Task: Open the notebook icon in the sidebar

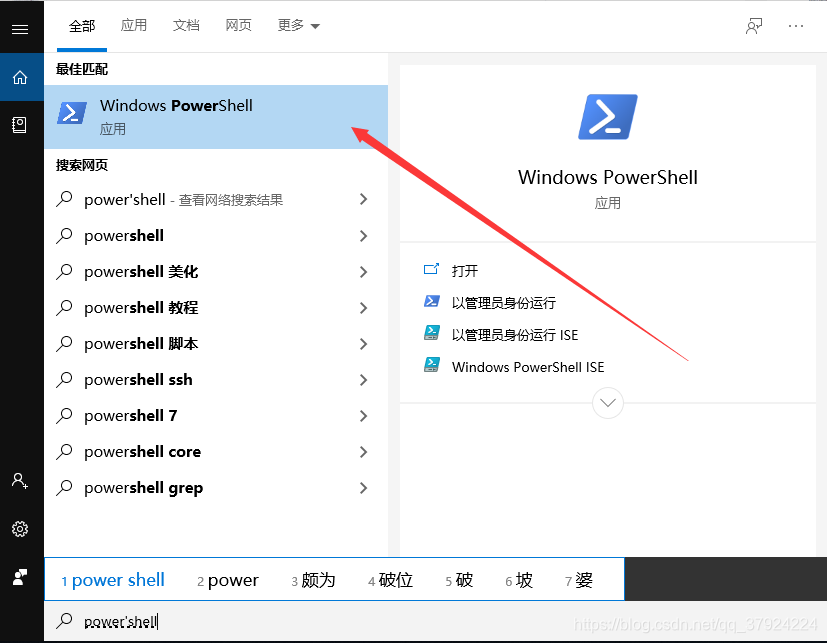Action: coord(20,125)
